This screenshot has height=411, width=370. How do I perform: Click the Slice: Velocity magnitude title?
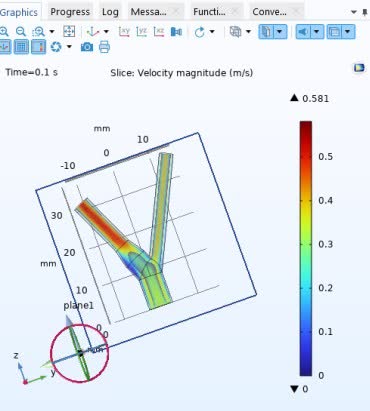tap(182, 73)
